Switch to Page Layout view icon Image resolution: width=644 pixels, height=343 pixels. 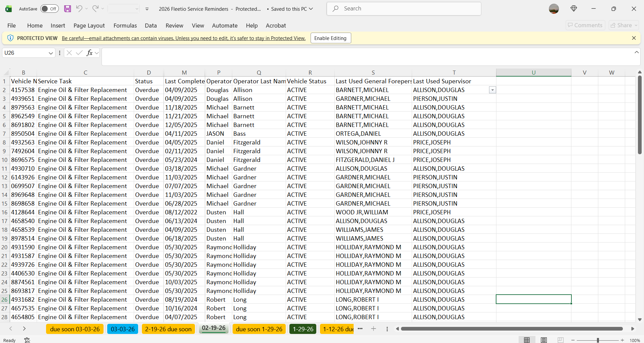click(x=544, y=340)
